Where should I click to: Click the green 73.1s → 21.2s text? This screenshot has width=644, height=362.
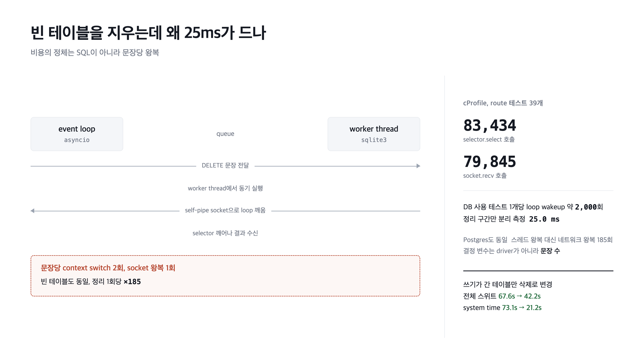tap(522, 308)
